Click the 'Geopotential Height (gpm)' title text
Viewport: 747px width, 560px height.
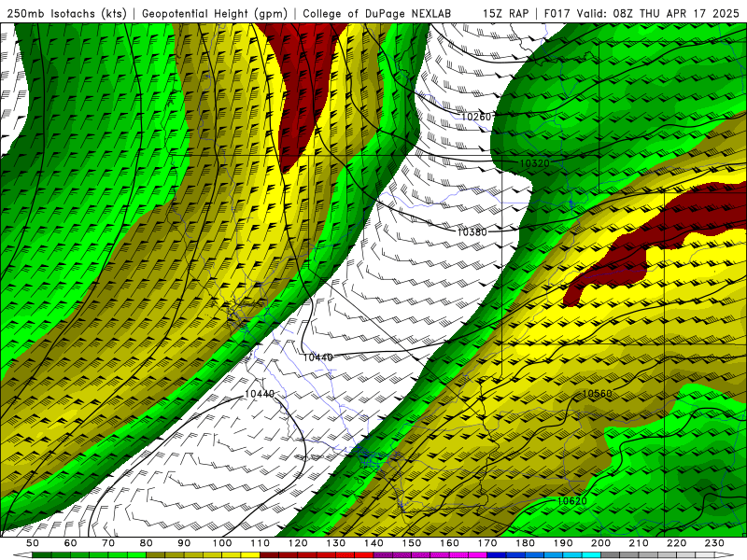tap(215, 14)
